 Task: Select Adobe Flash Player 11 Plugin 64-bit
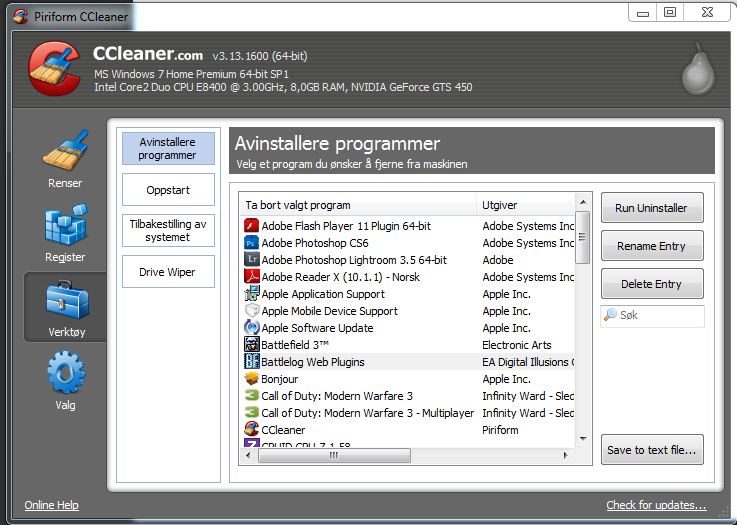pyautogui.click(x=346, y=226)
